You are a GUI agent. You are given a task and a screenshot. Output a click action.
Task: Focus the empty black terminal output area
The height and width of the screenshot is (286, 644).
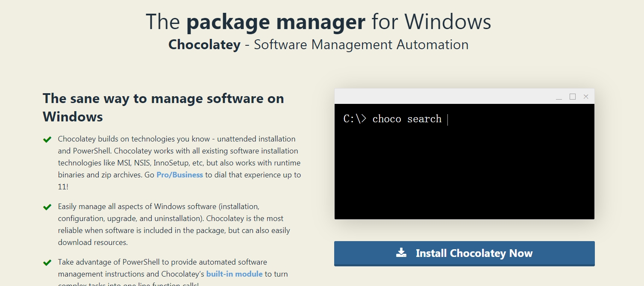coord(464,175)
